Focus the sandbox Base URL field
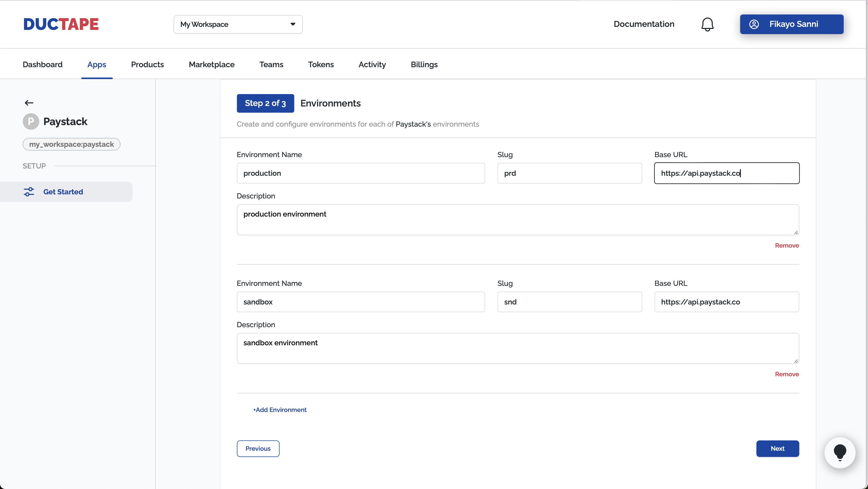868x489 pixels. point(726,302)
